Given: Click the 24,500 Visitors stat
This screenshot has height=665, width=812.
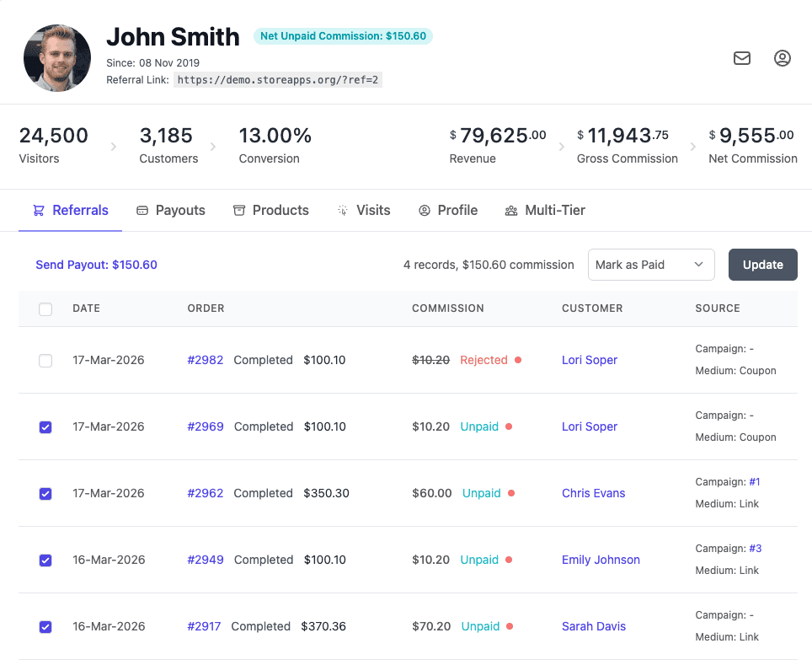Looking at the screenshot, I should (x=53, y=145).
